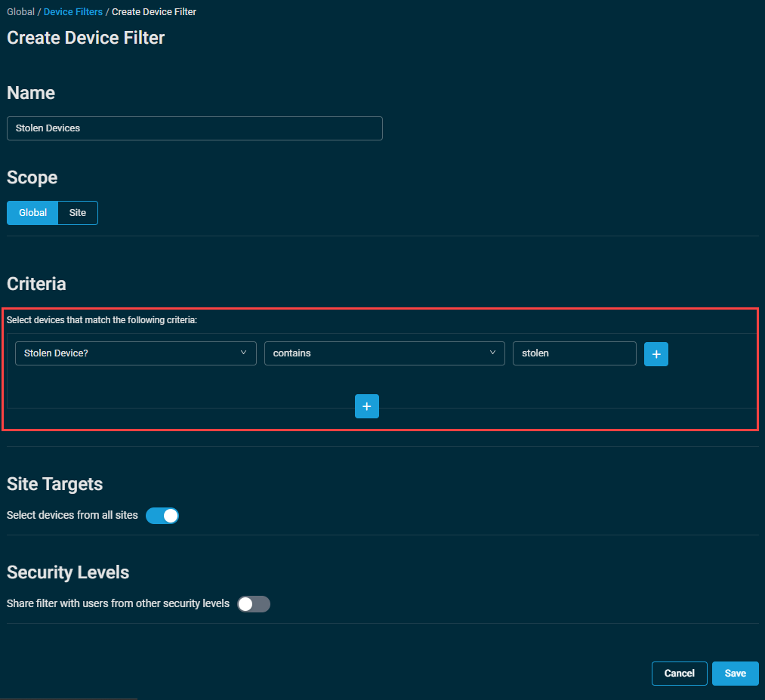The width and height of the screenshot is (765, 700).
Task: Click the centered plus icon below the criteria row
Action: pos(366,406)
